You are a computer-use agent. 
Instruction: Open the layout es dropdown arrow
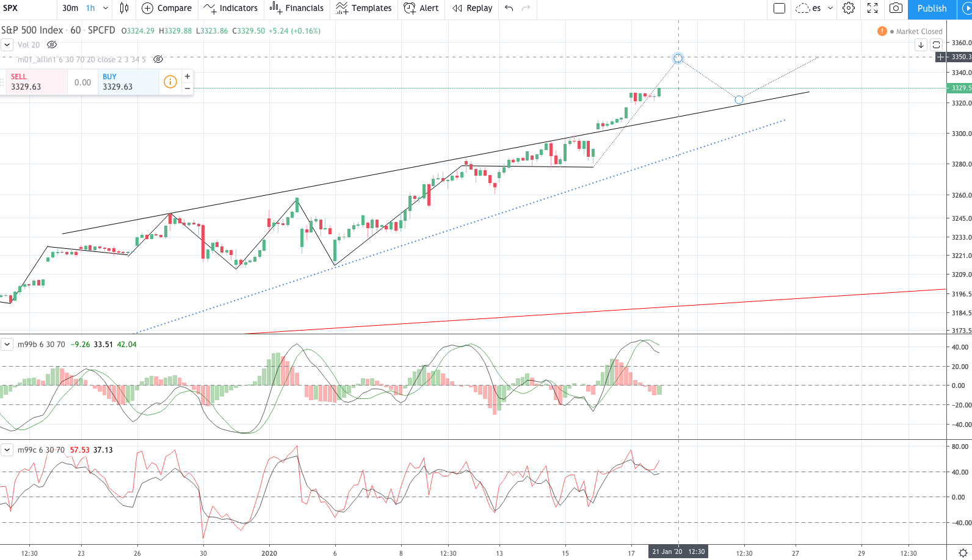[830, 8]
